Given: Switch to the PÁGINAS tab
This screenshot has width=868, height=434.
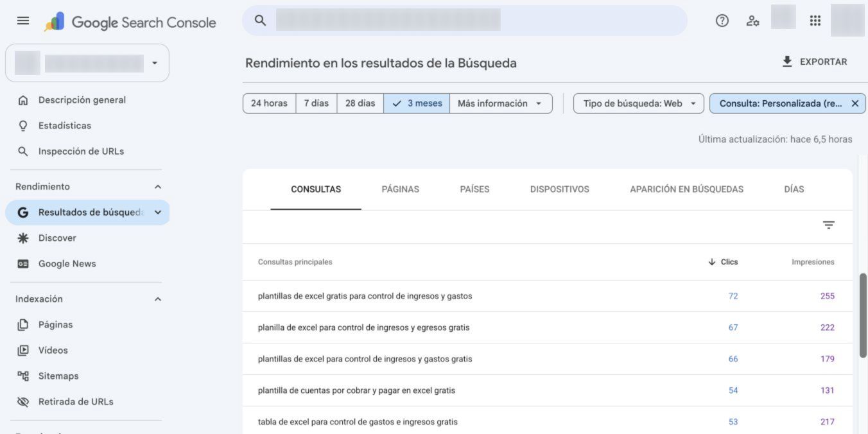Looking at the screenshot, I should pyautogui.click(x=401, y=189).
